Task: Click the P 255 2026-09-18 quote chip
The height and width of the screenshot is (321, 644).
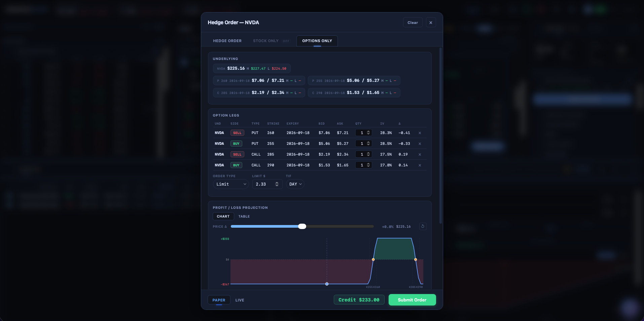Action: coord(354,81)
